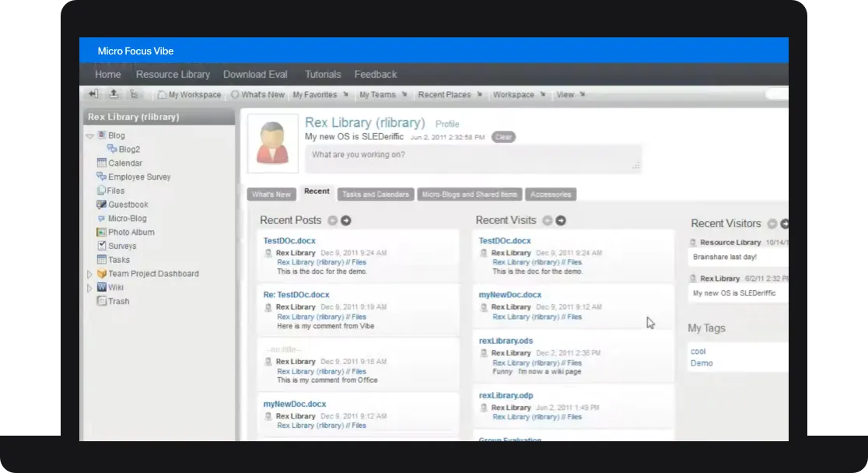
Task: Open the Photo Album folder
Action: 131,232
